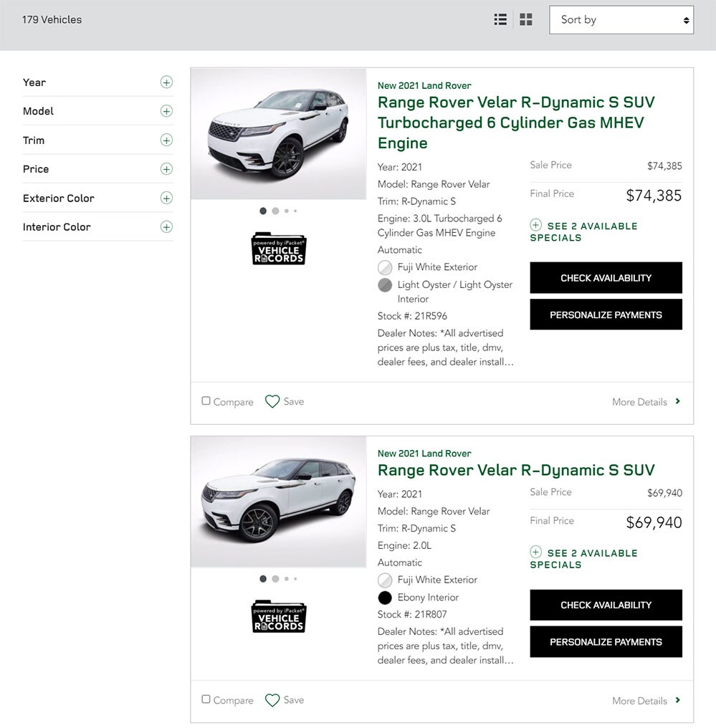Open Velar Turbocharged 6 Cylinder listing title
Screen dimensions: 716x728
click(x=516, y=123)
